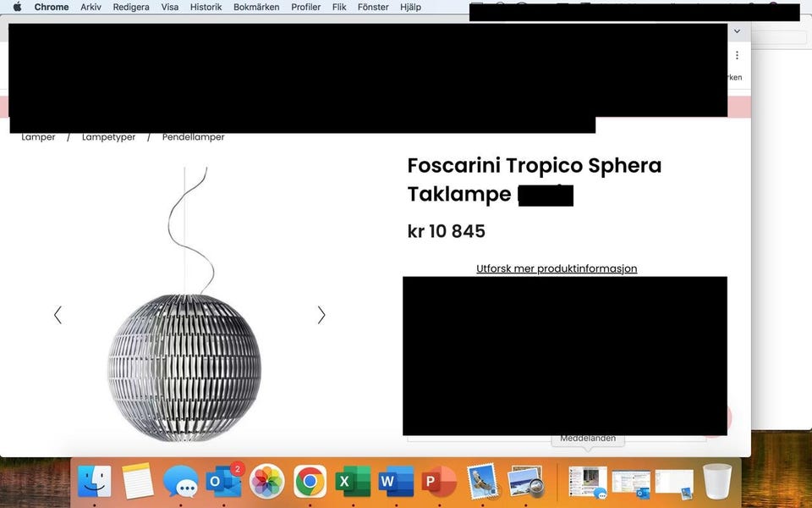Open the Bokmärken menu
The height and width of the screenshot is (508, 812).
coord(257,7)
